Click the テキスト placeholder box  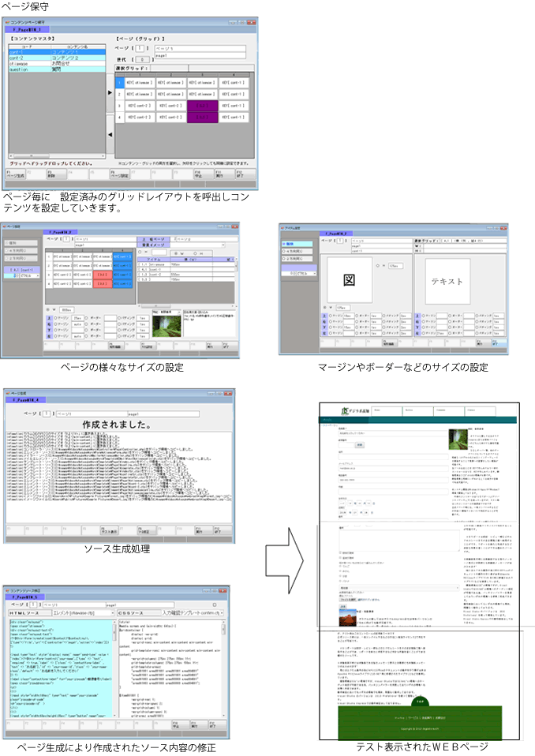coord(447,280)
